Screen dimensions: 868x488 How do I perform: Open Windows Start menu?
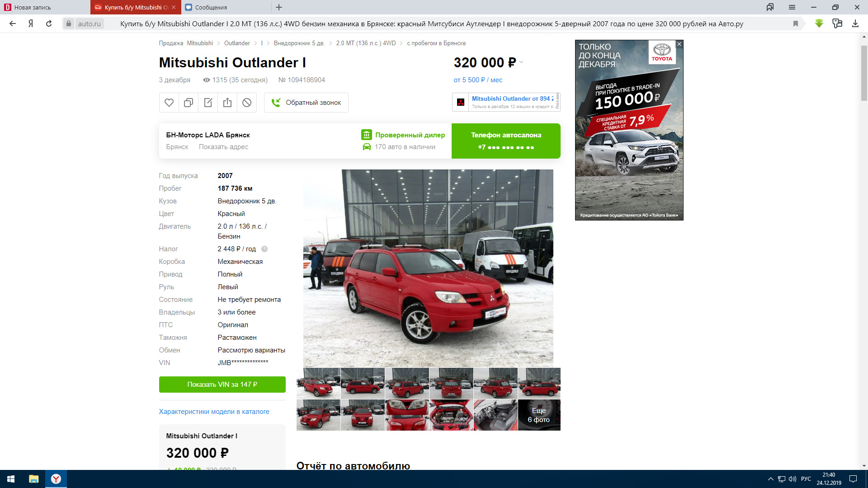pos(11,479)
